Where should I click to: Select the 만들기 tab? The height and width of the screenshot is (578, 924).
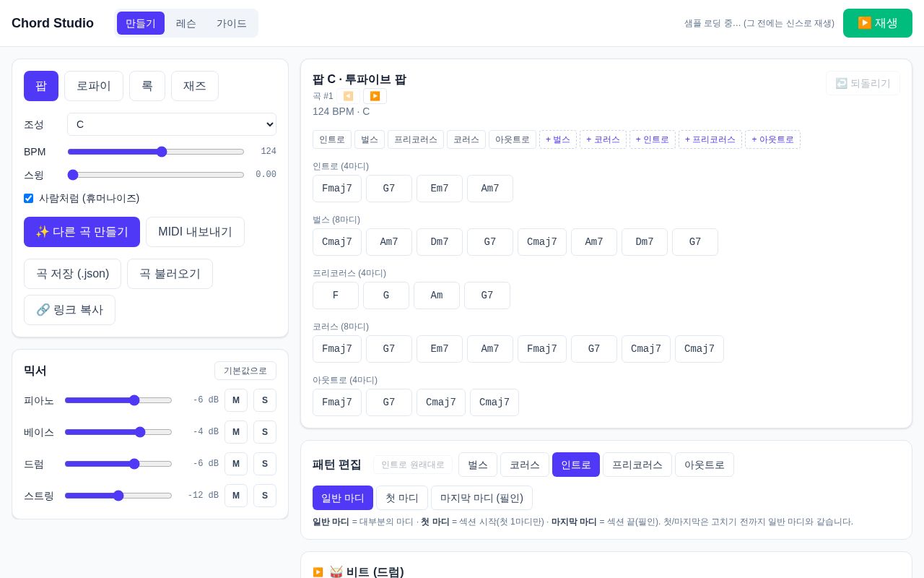point(141,23)
